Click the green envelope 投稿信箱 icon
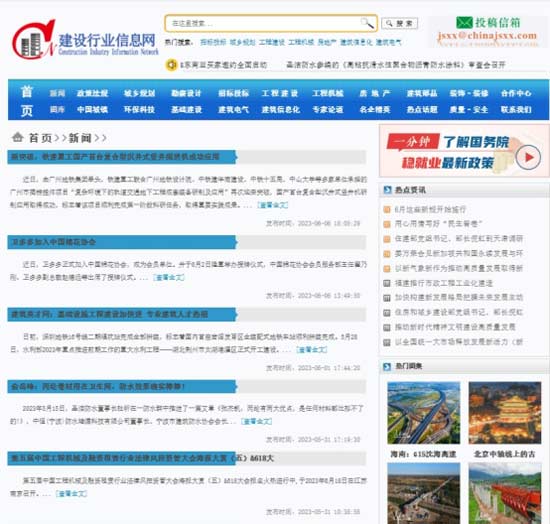 464,23
